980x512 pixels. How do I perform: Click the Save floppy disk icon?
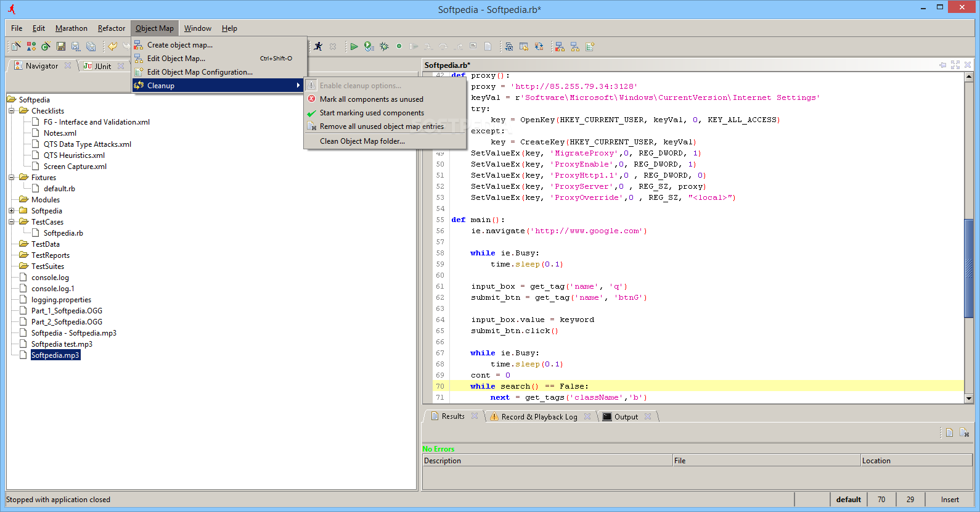[60, 46]
